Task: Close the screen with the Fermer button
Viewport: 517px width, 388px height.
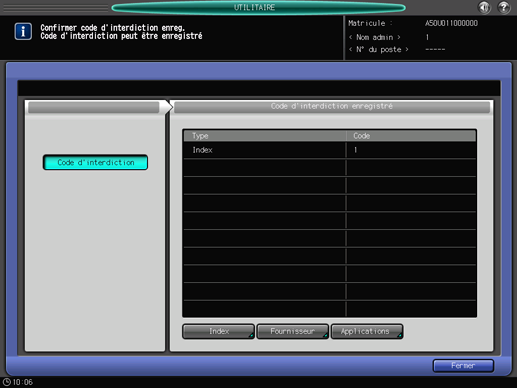Action: 463,366
